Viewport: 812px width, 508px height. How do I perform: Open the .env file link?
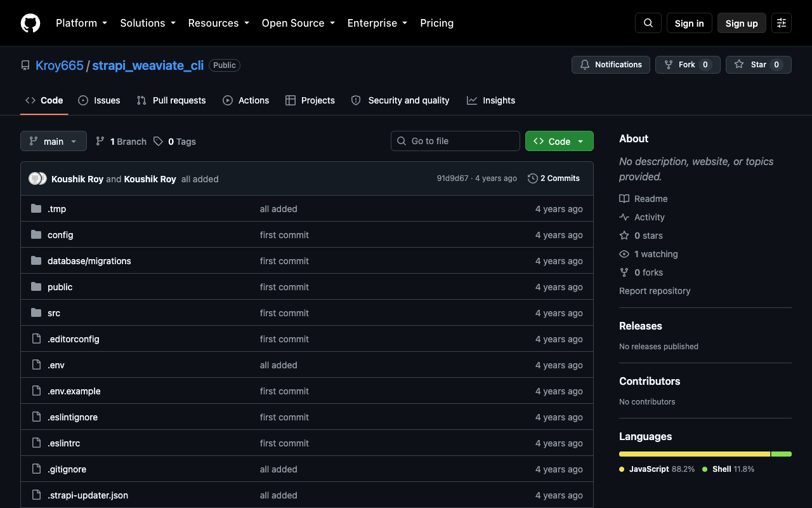pos(56,365)
